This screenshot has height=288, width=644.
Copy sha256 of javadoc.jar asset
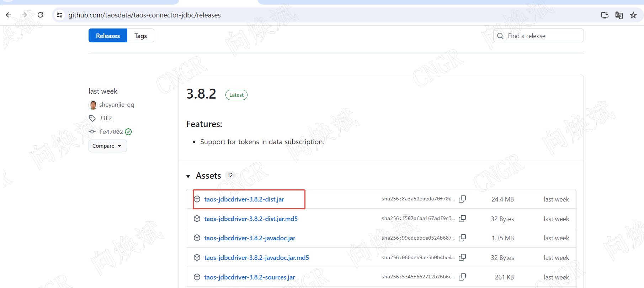(x=462, y=238)
